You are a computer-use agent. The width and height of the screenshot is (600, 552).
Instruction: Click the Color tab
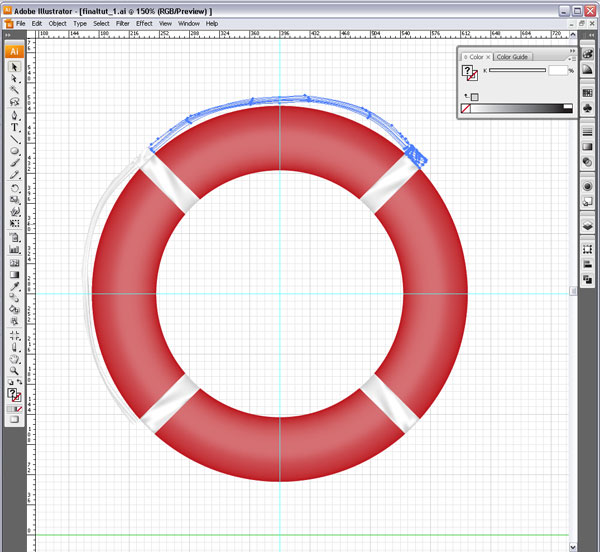(476, 57)
